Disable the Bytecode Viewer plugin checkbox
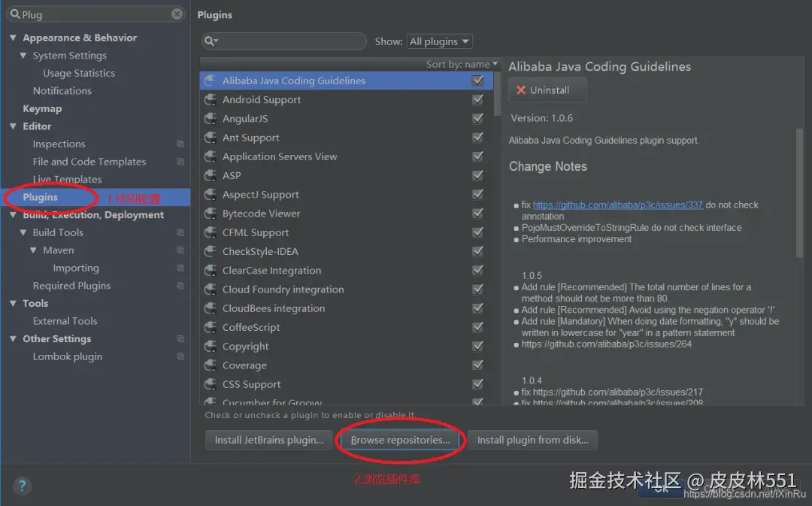This screenshot has height=506, width=812. pyautogui.click(x=477, y=214)
